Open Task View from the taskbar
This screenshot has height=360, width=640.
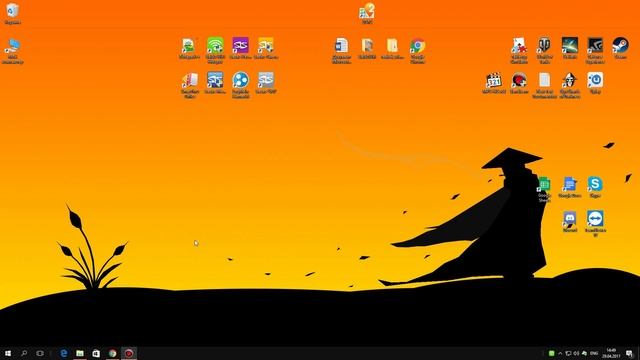(x=40, y=353)
